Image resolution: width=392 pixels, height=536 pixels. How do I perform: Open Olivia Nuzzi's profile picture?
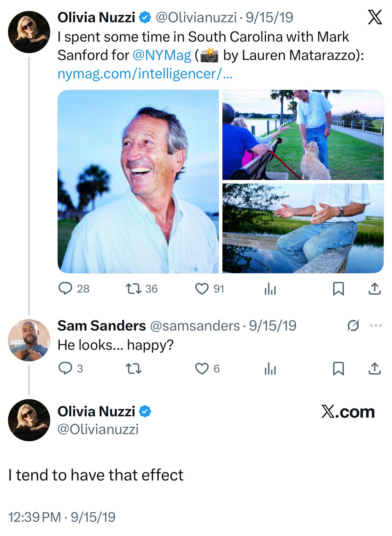(29, 32)
